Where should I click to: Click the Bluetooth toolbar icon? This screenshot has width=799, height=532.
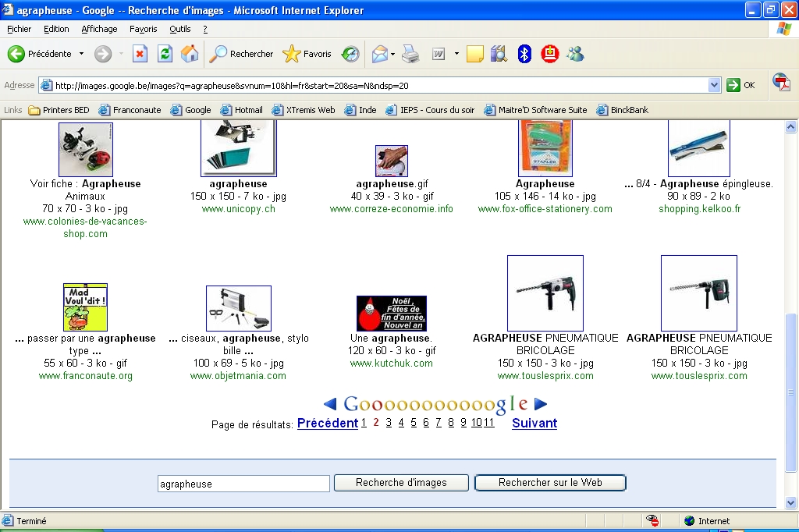(x=524, y=54)
